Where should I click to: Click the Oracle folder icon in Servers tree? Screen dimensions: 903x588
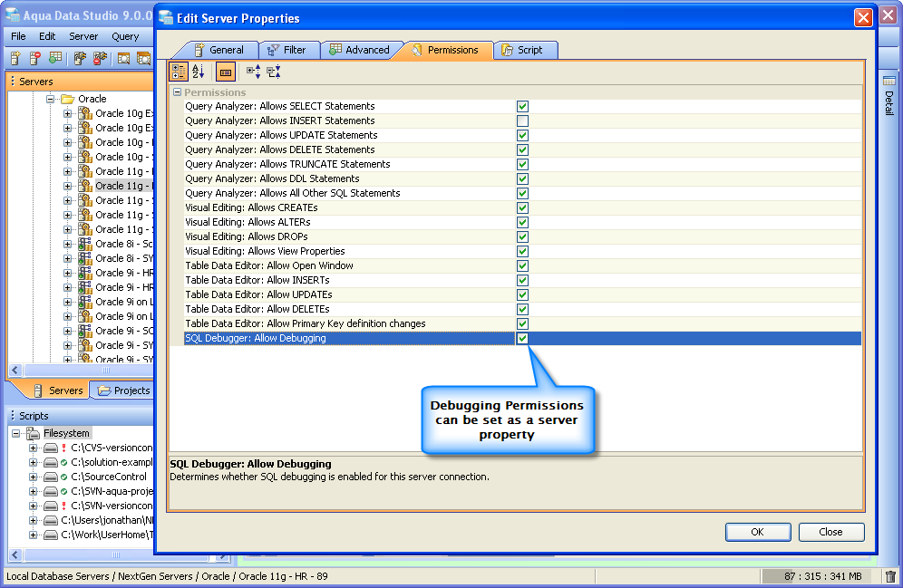point(68,99)
